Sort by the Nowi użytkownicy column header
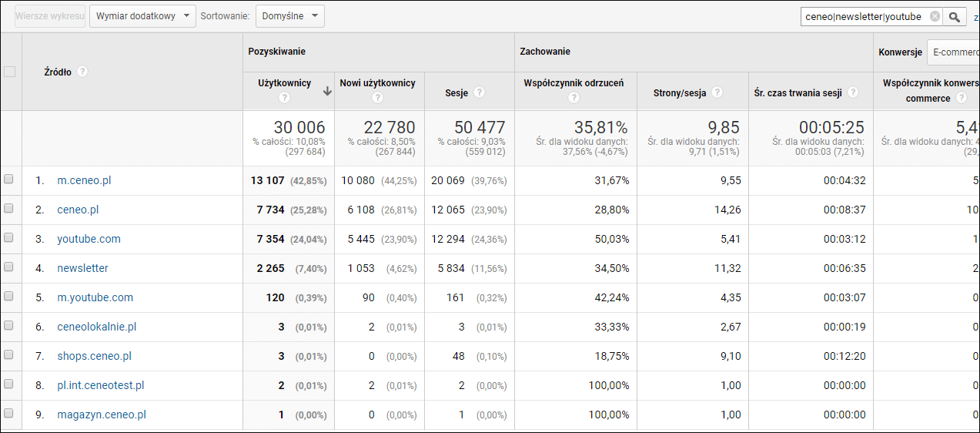 pos(377,83)
